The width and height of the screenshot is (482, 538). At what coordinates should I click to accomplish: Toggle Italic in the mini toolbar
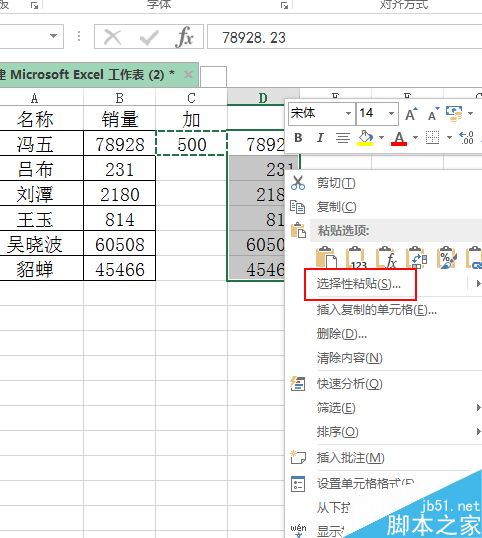320,138
